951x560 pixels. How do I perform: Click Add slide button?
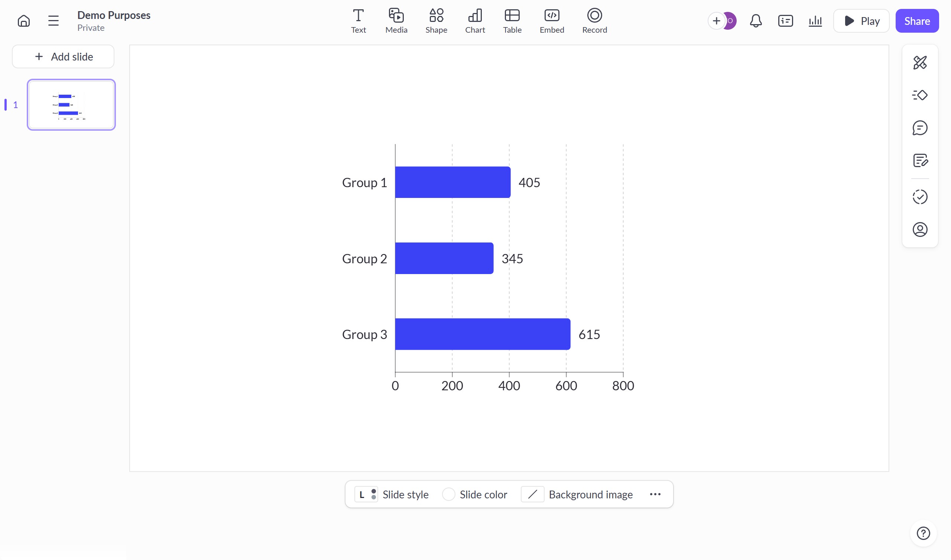(x=64, y=56)
